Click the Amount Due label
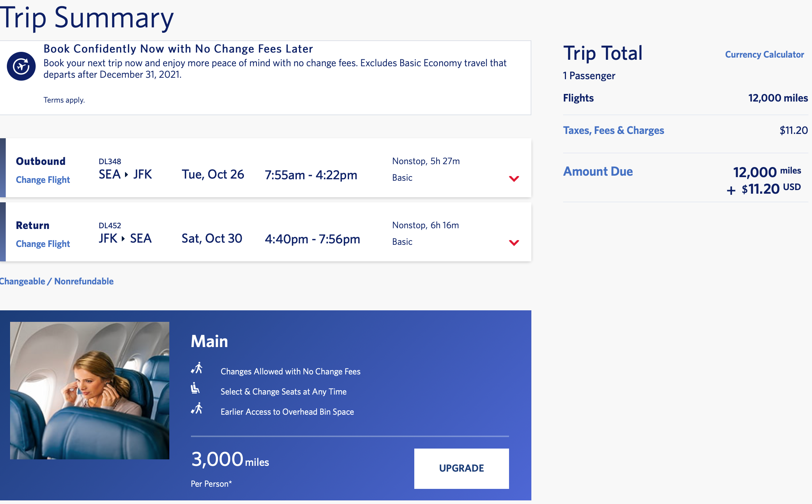 [x=598, y=171]
